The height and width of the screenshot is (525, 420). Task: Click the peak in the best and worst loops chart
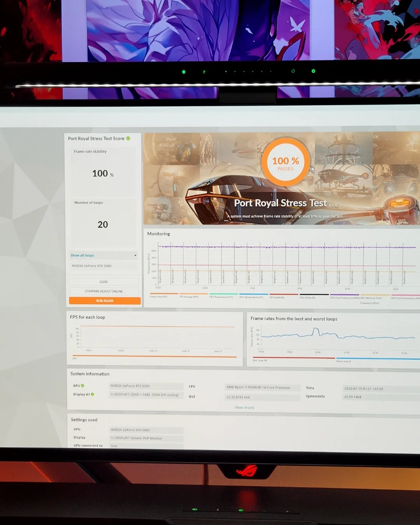pyautogui.click(x=315, y=329)
